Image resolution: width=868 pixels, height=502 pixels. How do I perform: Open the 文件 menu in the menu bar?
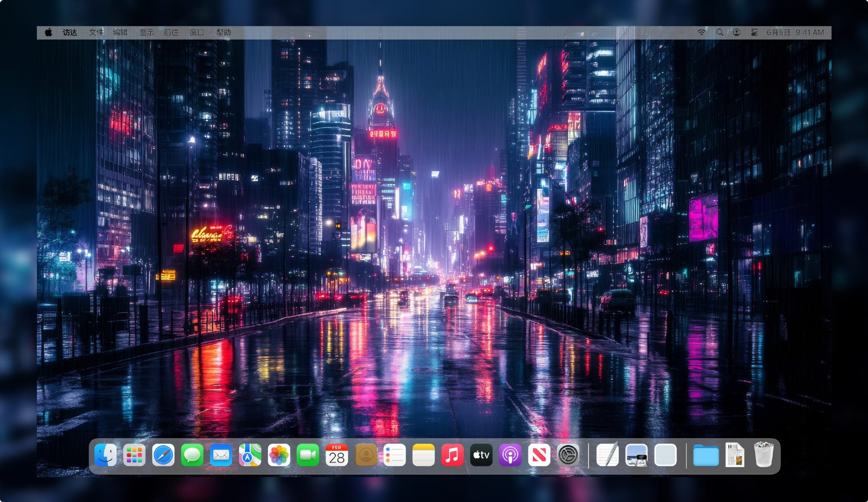[x=96, y=32]
